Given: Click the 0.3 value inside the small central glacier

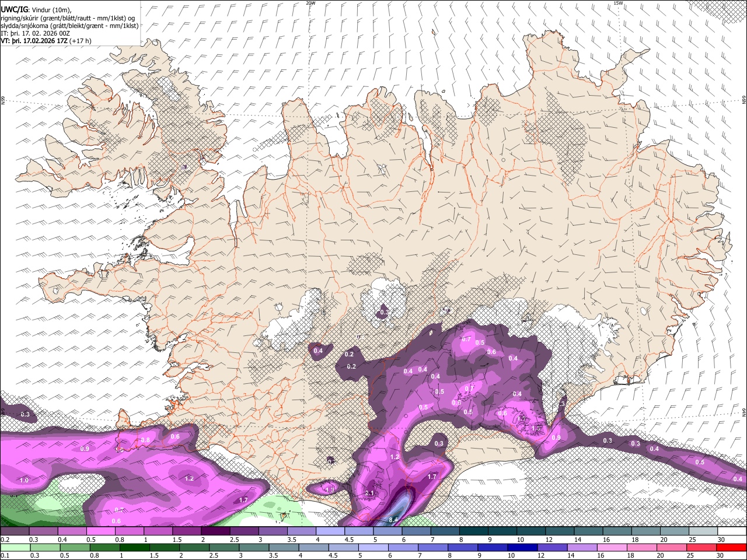Looking at the screenshot, I should point(384,313).
